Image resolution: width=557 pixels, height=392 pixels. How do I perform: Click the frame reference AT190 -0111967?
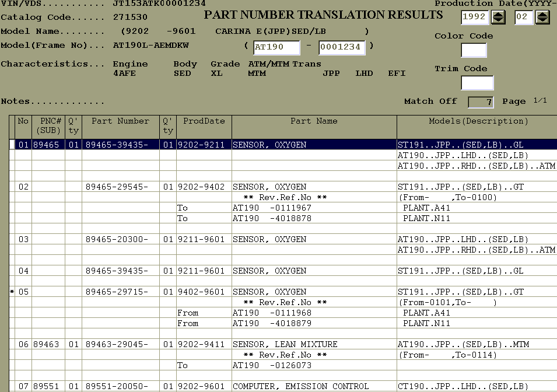click(x=272, y=208)
